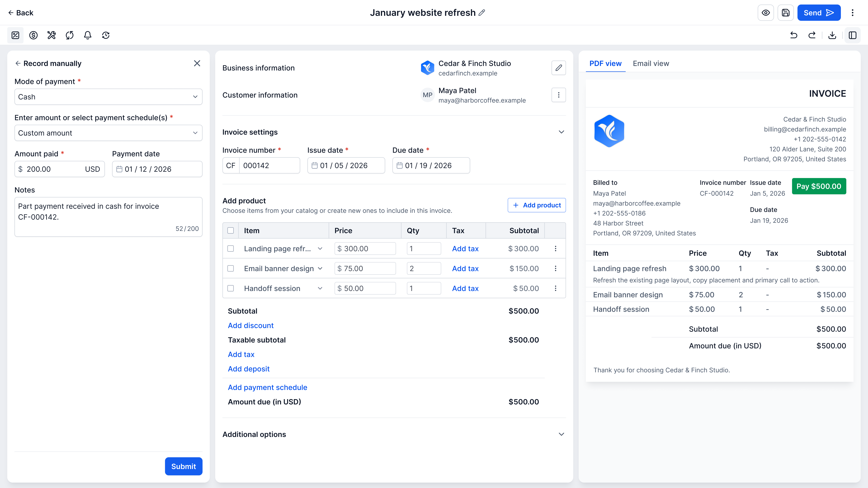The width and height of the screenshot is (868, 488).
Task: Edit the invoice title pencil icon
Action: point(482,13)
